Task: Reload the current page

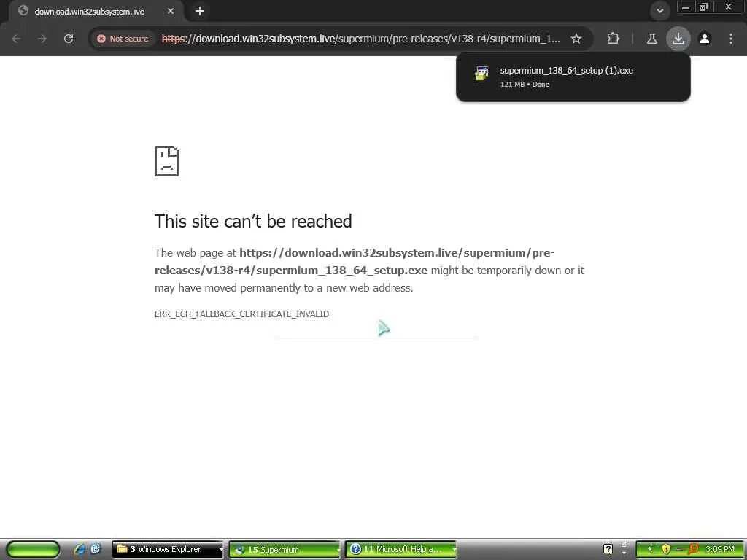Action: (x=69, y=39)
